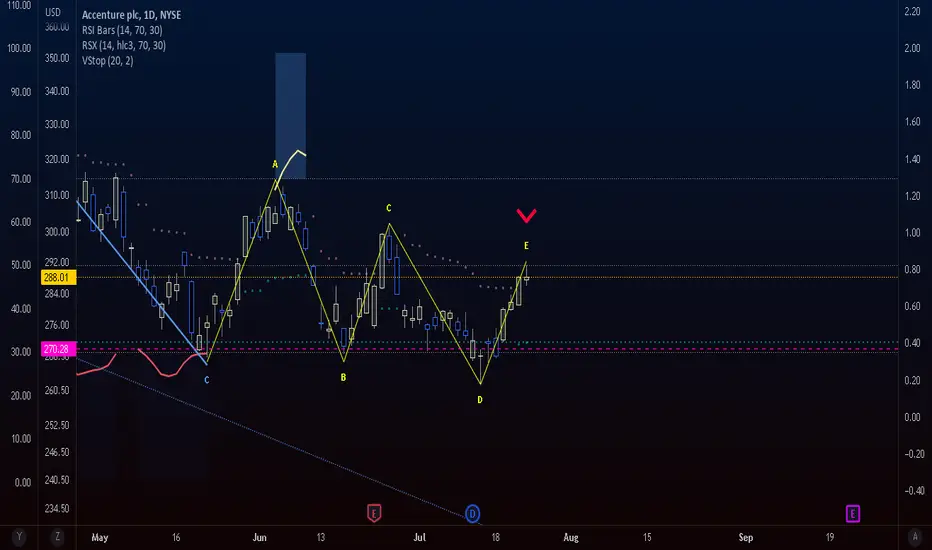Image resolution: width=932 pixels, height=550 pixels.
Task: Click the 0.00 RSI scale label at left
Action: tap(23, 483)
